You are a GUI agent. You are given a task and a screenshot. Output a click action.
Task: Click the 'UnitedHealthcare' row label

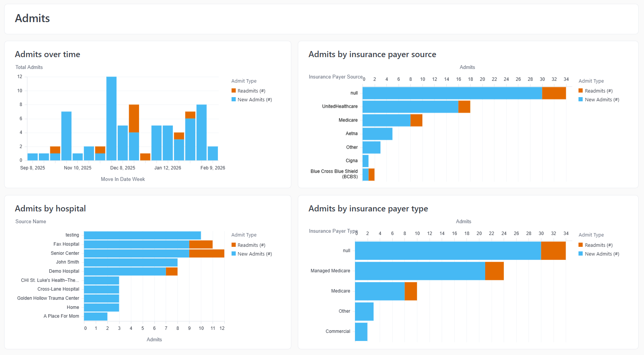(x=340, y=107)
